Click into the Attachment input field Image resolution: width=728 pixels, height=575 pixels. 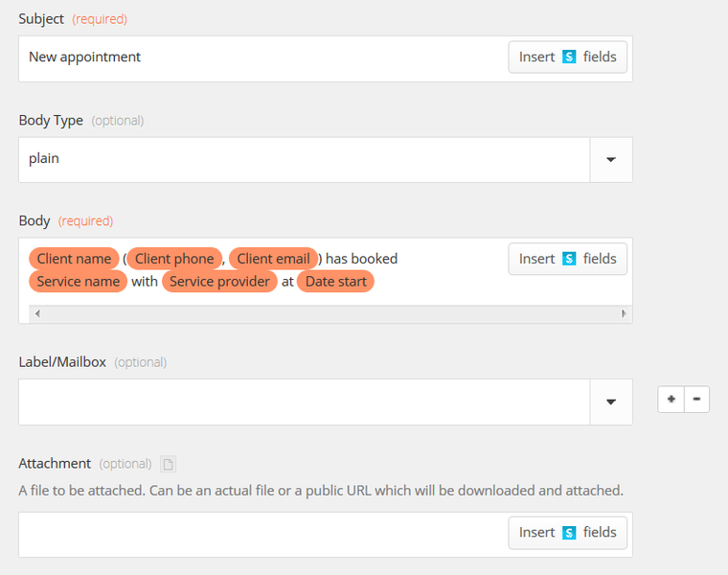(x=259, y=534)
